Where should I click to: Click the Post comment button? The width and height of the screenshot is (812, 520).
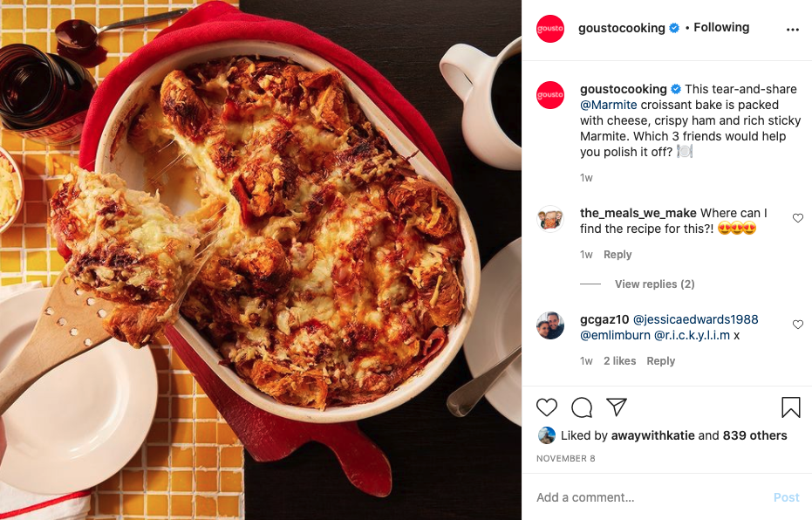coord(786,497)
